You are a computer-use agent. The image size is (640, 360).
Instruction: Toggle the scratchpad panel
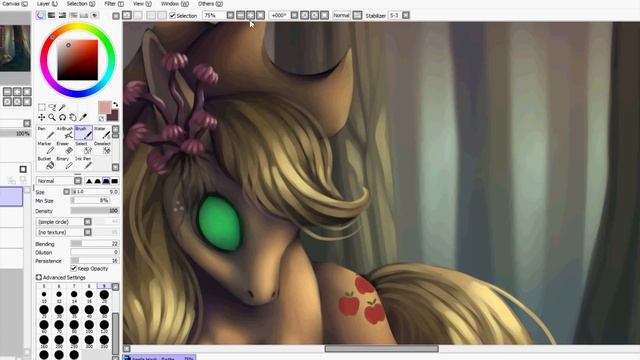click(94, 15)
